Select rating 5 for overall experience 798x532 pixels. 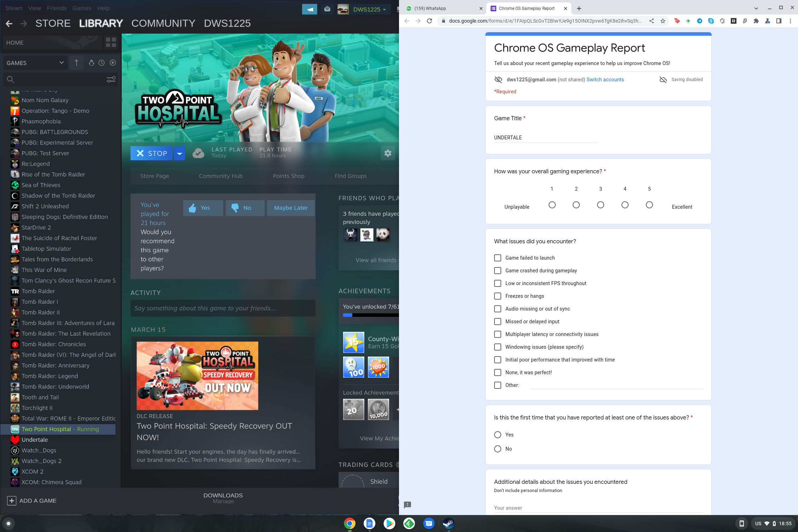click(x=649, y=205)
